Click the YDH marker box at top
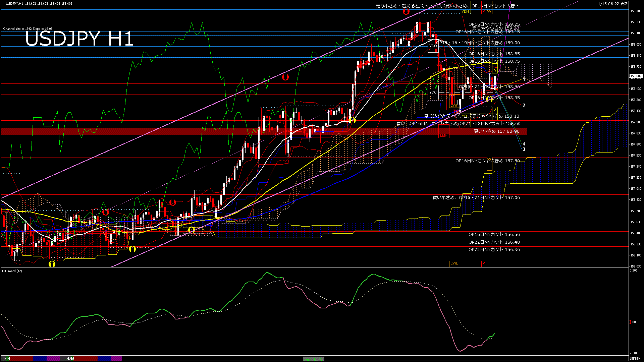 [465, 11]
